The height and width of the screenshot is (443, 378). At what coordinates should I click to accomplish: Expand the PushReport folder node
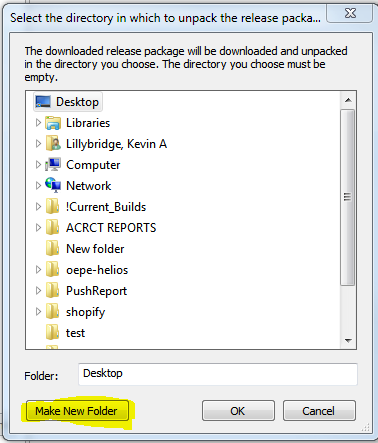click(38, 291)
